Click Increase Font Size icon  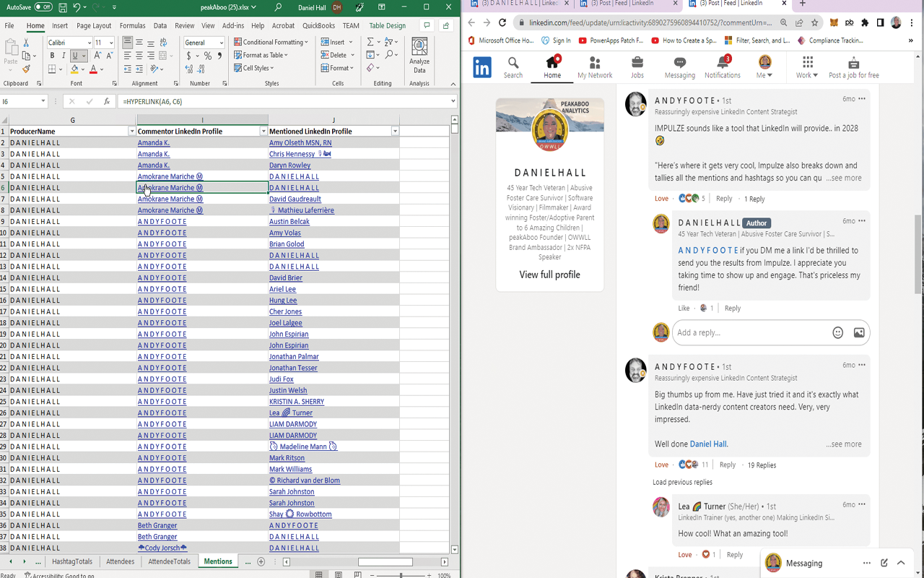coord(97,56)
